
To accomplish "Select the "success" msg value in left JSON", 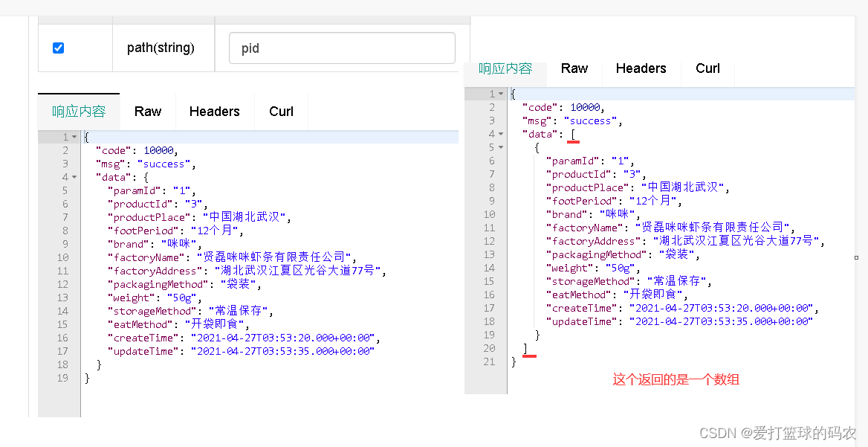I will [164, 163].
